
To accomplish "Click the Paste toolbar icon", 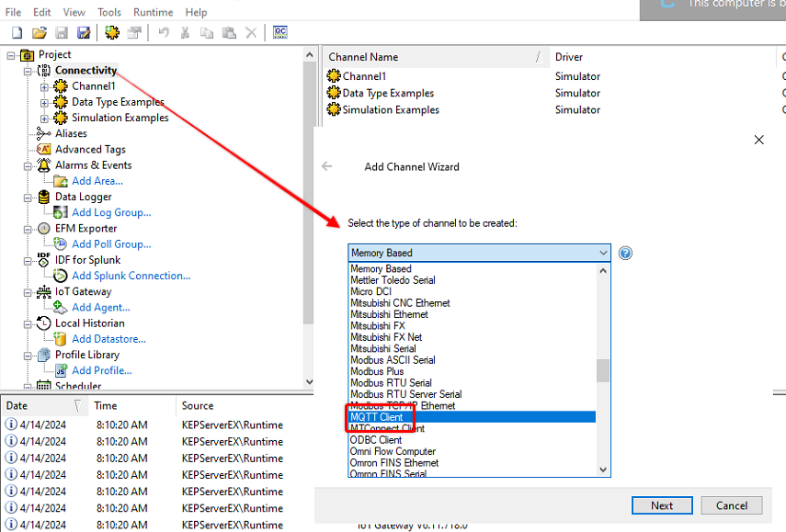I will click(x=229, y=33).
